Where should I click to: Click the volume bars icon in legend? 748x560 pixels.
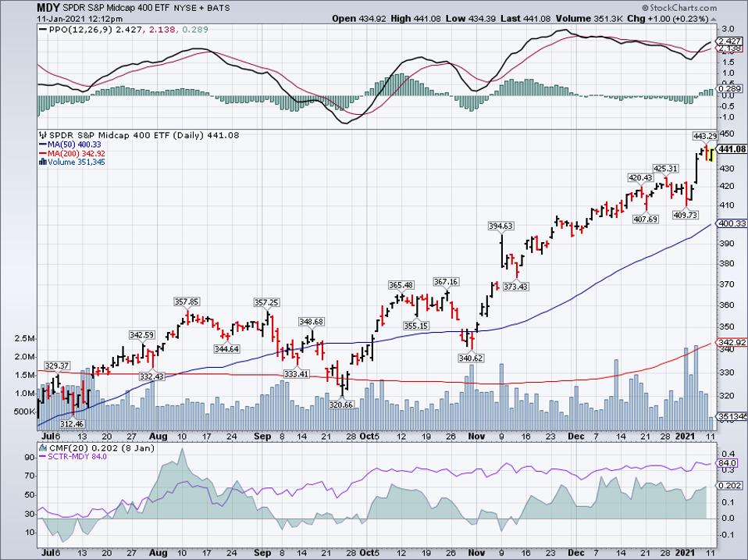42,162
